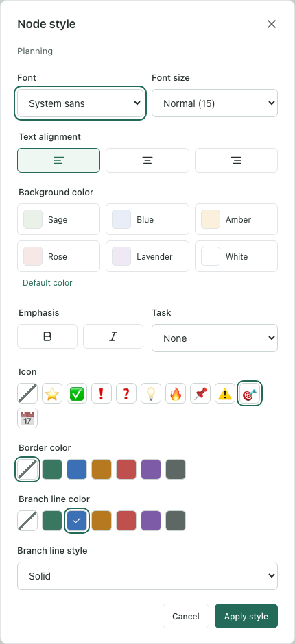The height and width of the screenshot is (644, 295).
Task: Set border color to red
Action: (126, 469)
